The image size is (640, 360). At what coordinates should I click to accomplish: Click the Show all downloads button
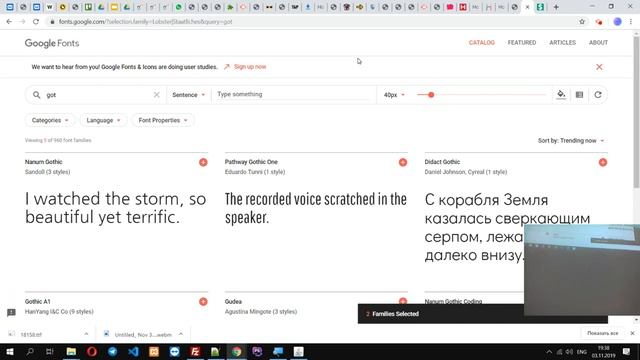[602, 333]
